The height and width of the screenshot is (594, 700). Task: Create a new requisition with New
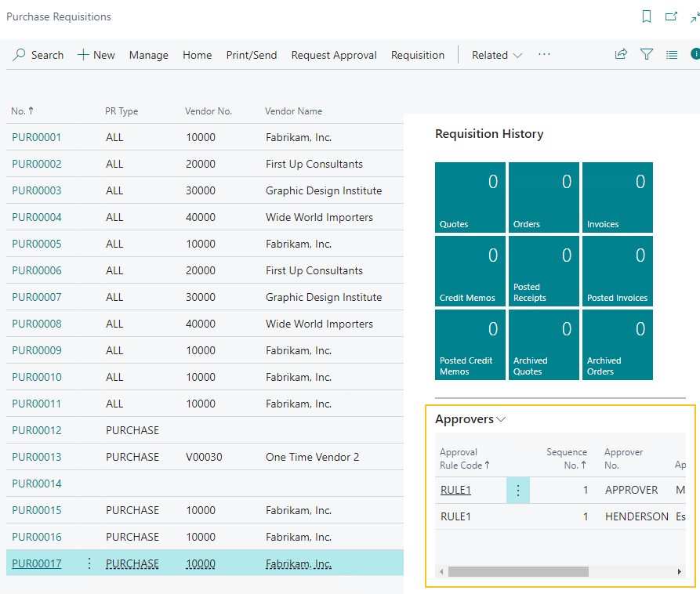pos(96,55)
